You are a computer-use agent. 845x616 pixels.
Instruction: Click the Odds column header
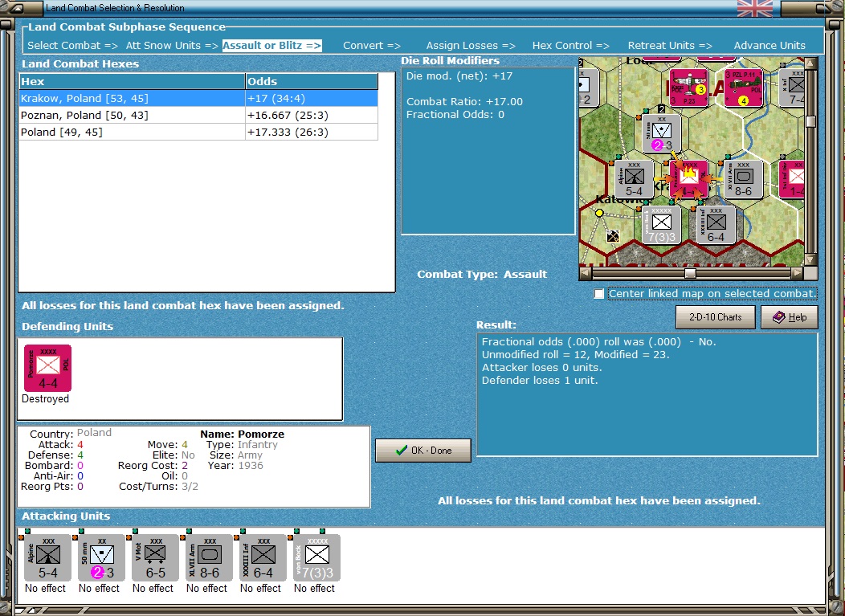coord(312,81)
